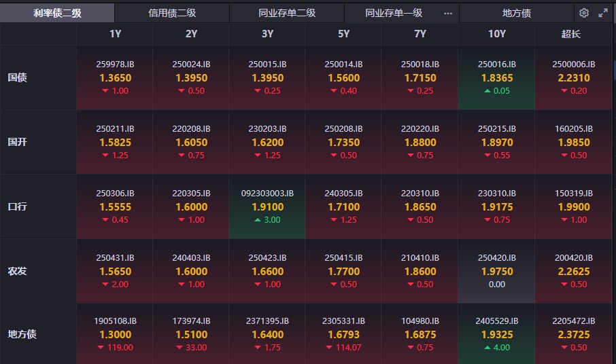
Task: Open bond 250423.IB cell
Action: [x=267, y=271]
